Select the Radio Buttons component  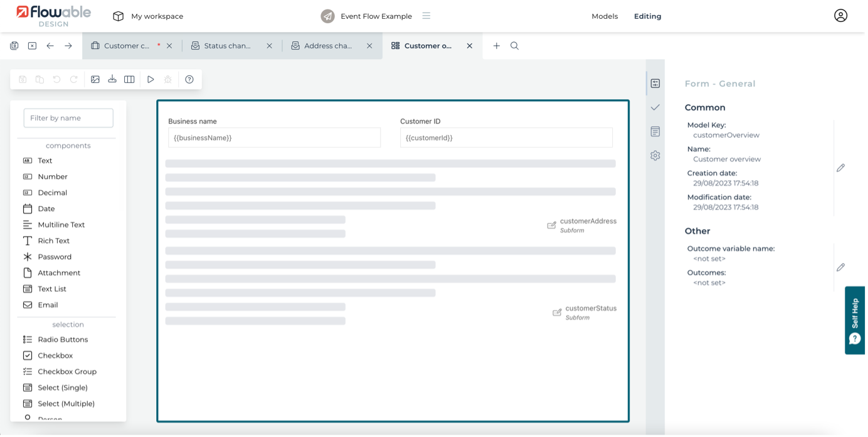coord(63,340)
